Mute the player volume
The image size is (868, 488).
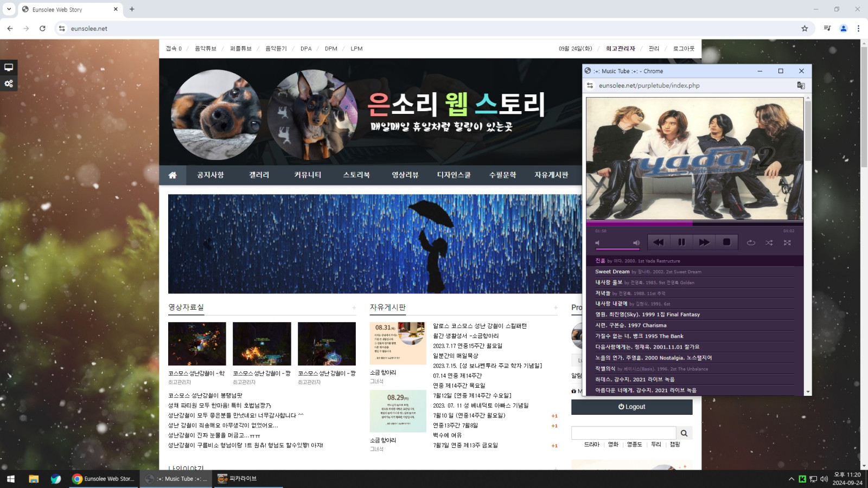pos(598,243)
